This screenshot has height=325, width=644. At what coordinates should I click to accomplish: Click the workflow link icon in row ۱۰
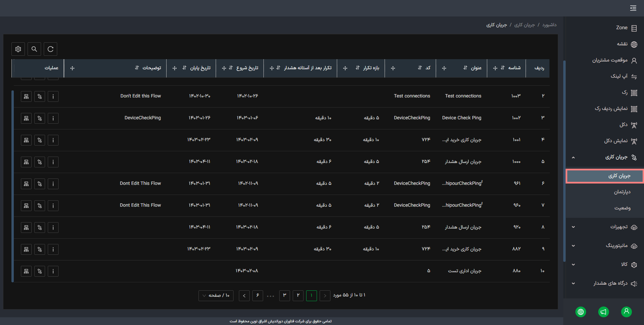(40, 271)
